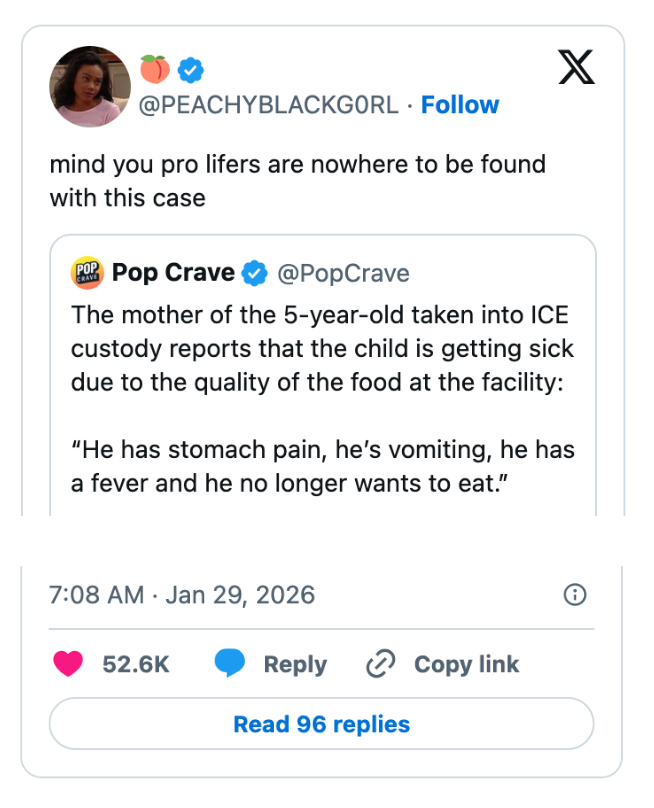Click the verified badge beside the peach emoji
Image resolution: width=654 pixels, height=808 pixels.
point(190,70)
